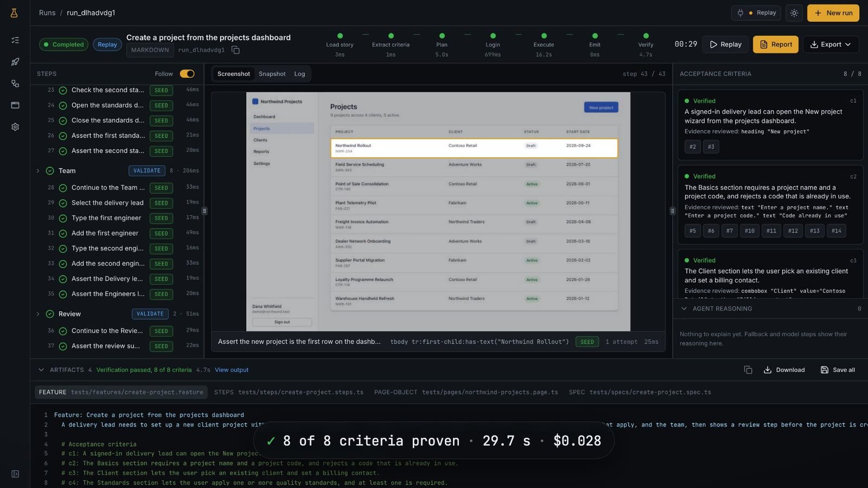This screenshot has width=868, height=488.
Task: Select evidence step chip #10 under c2
Action: [749, 231]
